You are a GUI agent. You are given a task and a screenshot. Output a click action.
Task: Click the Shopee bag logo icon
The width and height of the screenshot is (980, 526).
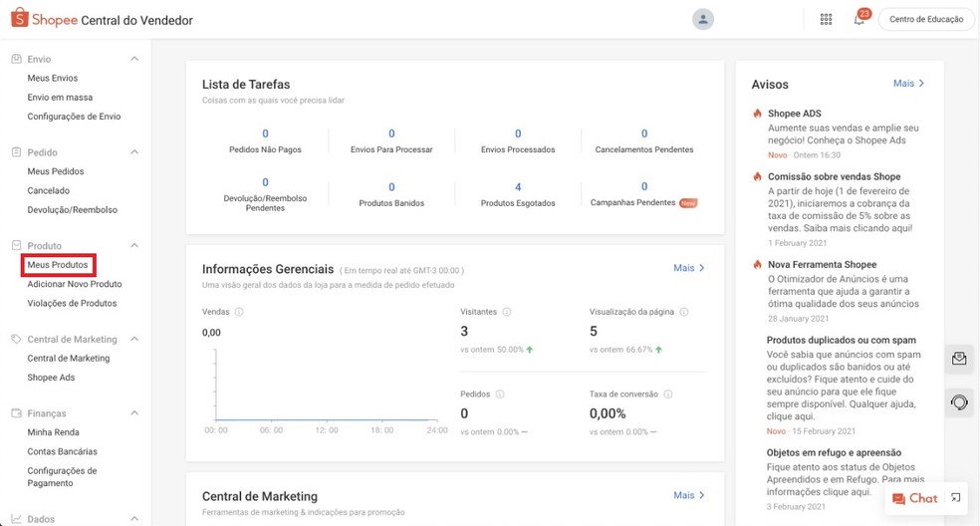pyautogui.click(x=19, y=18)
